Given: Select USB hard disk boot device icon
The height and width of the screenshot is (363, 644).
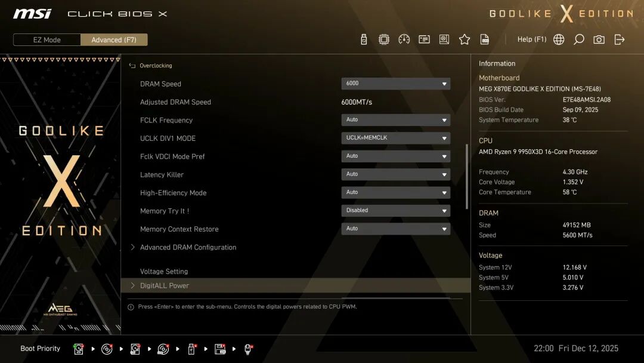Looking at the screenshot, I should (135, 349).
